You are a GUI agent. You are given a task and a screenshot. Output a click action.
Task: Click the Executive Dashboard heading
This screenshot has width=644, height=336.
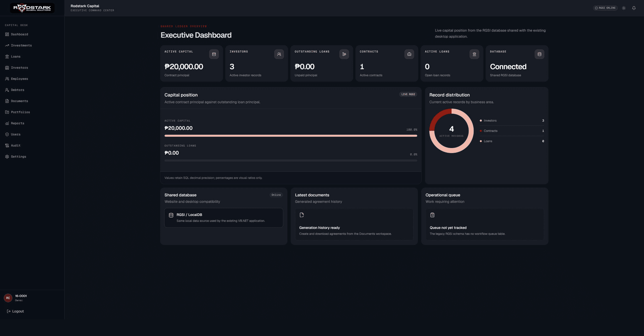tap(196, 35)
